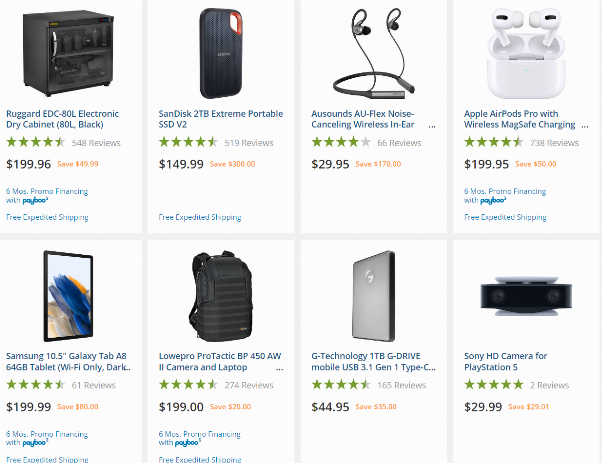This screenshot has height=463, width=602.
Task: View the 738 Reviews for AirPods Pro
Action: point(554,143)
